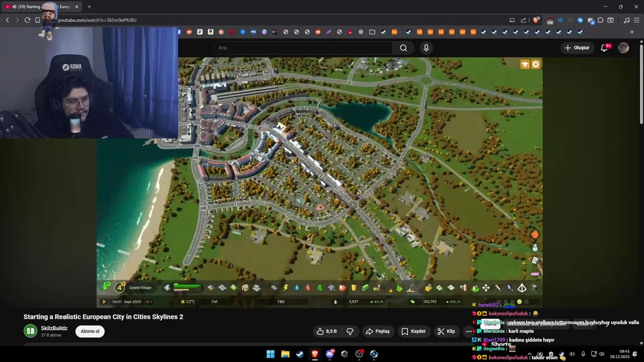
Task: Close the Cities Skylines video tab
Action: coord(76,7)
